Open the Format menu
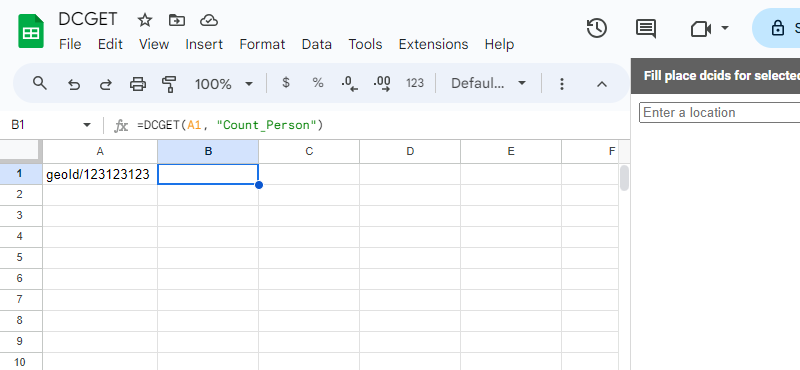 point(262,44)
